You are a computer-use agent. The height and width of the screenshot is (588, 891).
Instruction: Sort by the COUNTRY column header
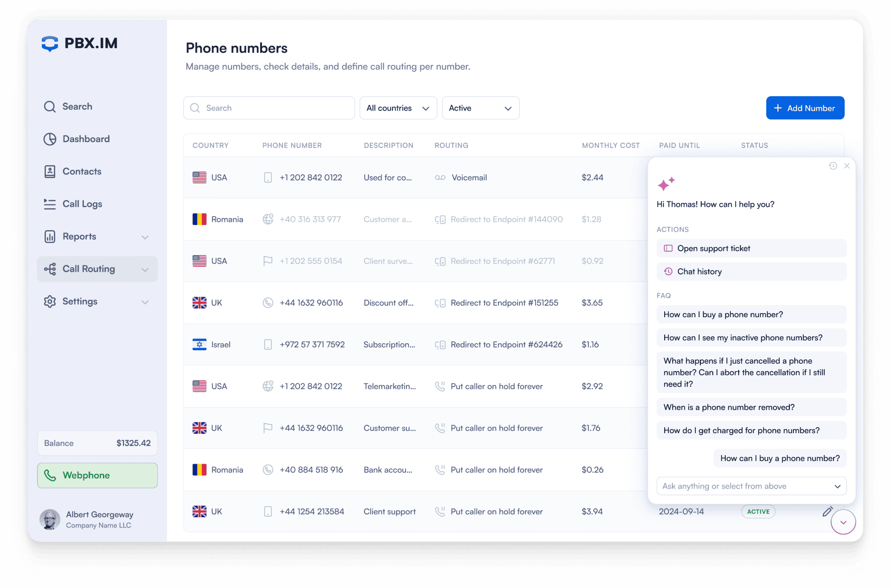coord(210,146)
